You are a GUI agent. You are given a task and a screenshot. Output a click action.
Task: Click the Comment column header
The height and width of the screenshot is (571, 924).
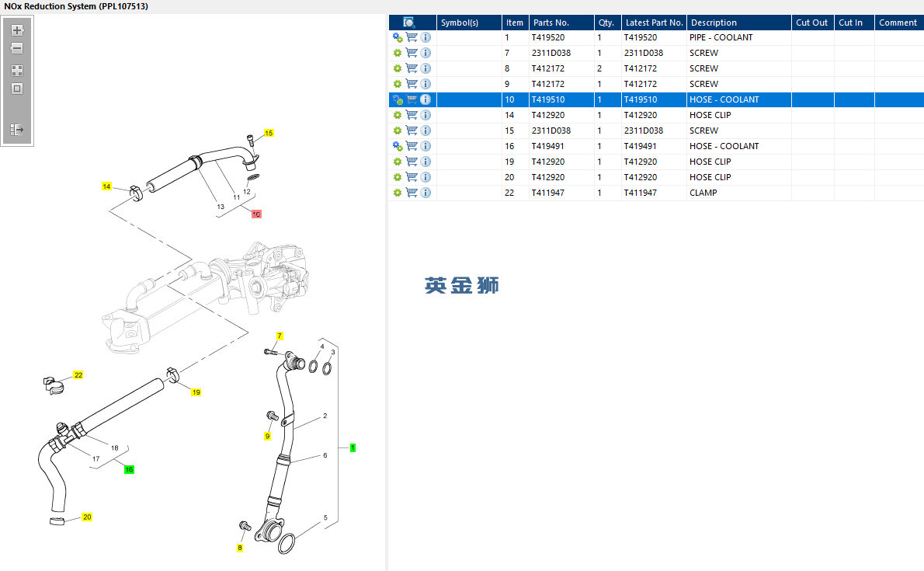(x=898, y=23)
